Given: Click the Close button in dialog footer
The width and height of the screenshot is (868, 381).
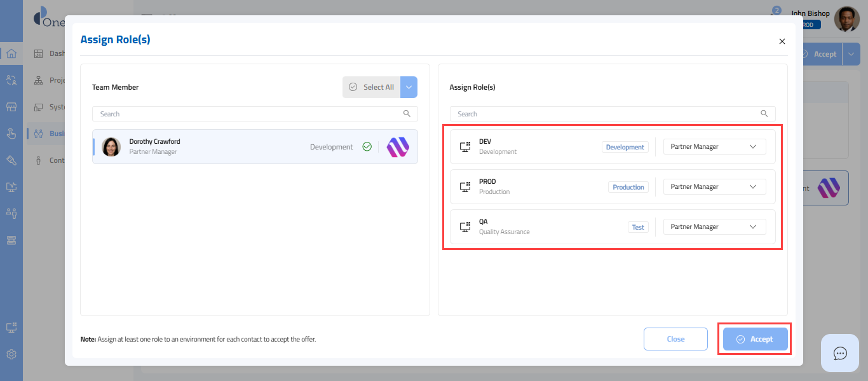Looking at the screenshot, I should [675, 339].
